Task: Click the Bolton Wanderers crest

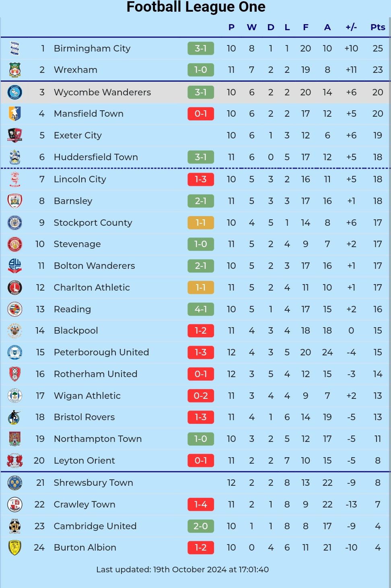Action: tap(15, 266)
